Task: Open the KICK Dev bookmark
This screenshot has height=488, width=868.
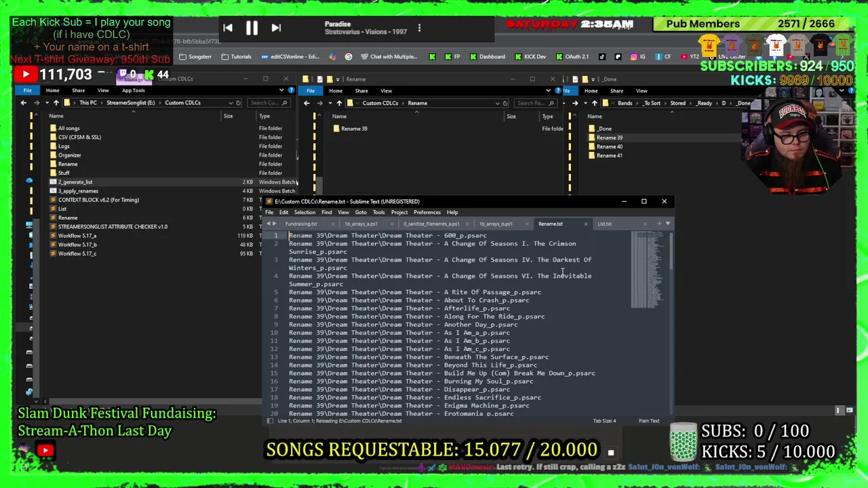Action: tap(530, 56)
